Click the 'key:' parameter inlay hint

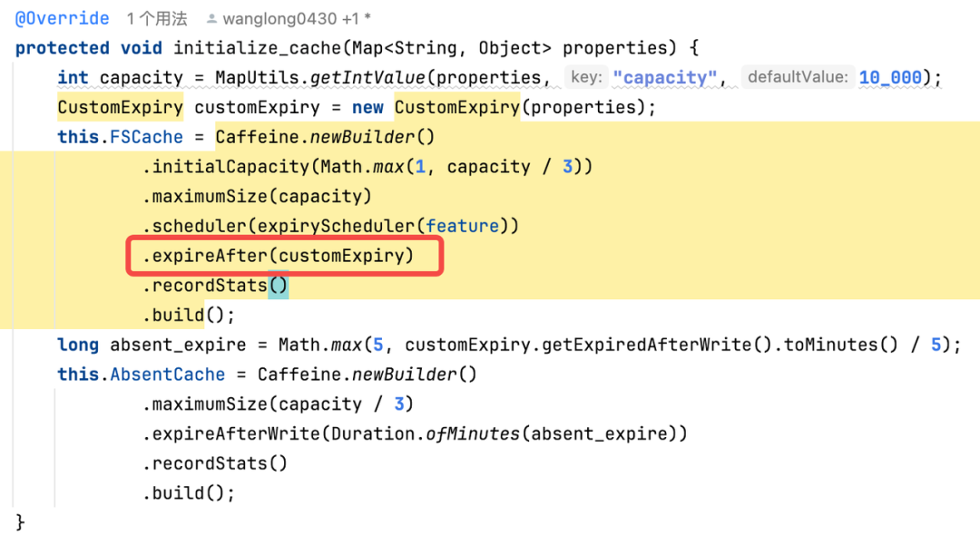click(586, 77)
